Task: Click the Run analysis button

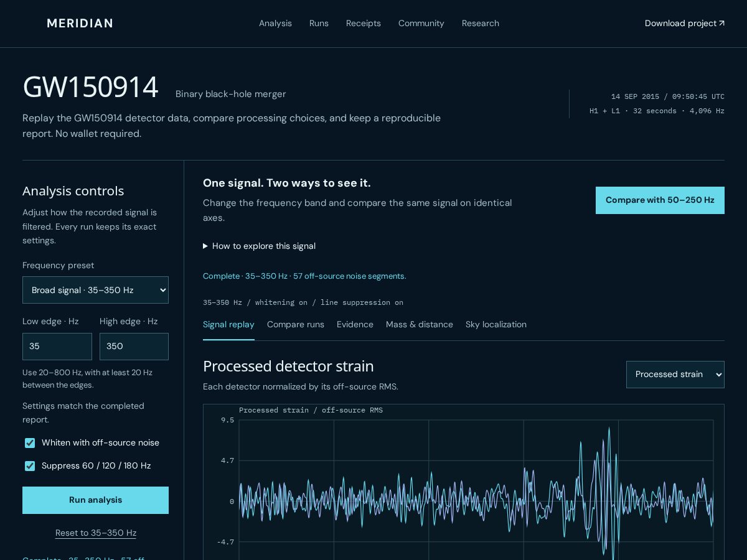Action: (95, 500)
